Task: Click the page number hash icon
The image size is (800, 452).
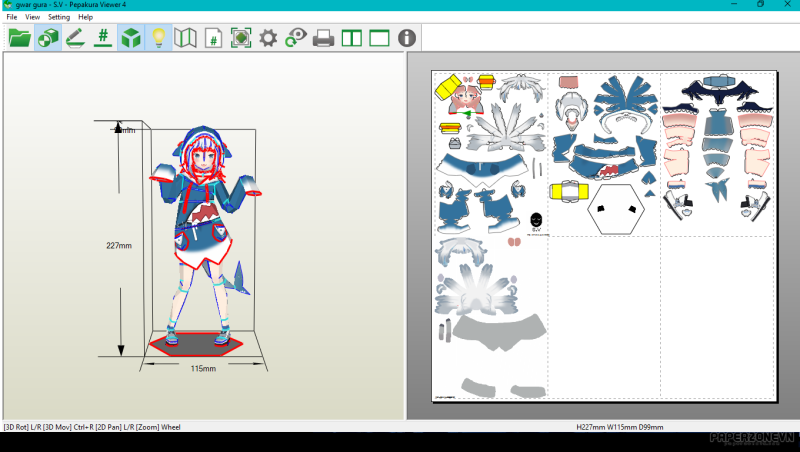Action: click(x=213, y=38)
